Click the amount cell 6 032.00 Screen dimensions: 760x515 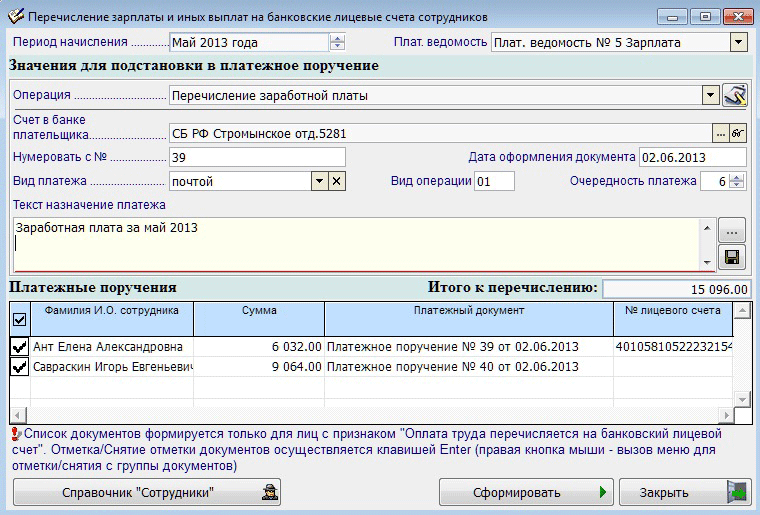pos(259,347)
